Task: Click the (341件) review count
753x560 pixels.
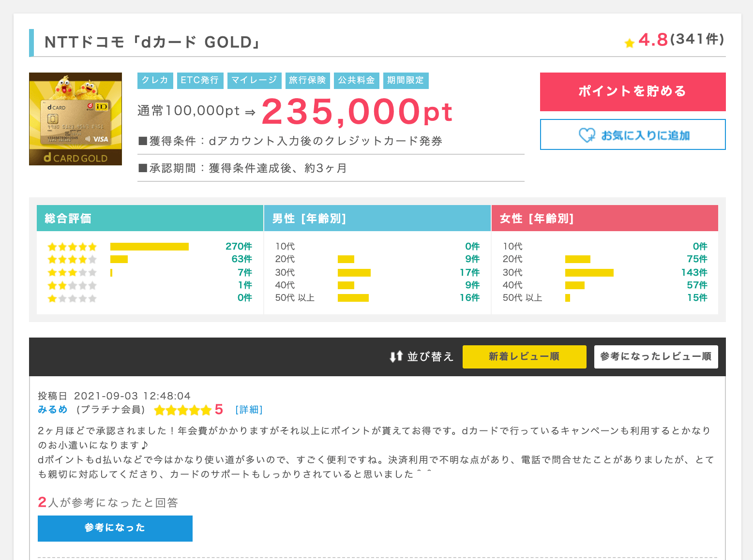Action: click(x=697, y=39)
